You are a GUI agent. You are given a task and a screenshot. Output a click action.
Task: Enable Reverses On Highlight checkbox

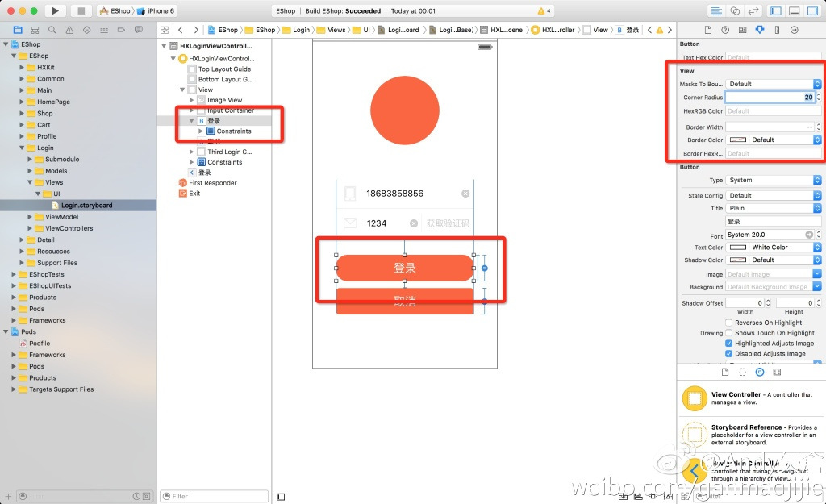[729, 323]
